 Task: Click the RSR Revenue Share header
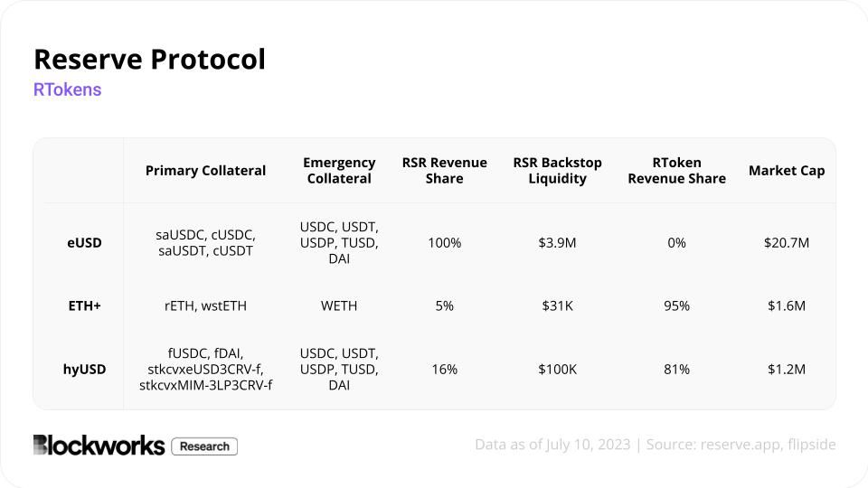445,171
